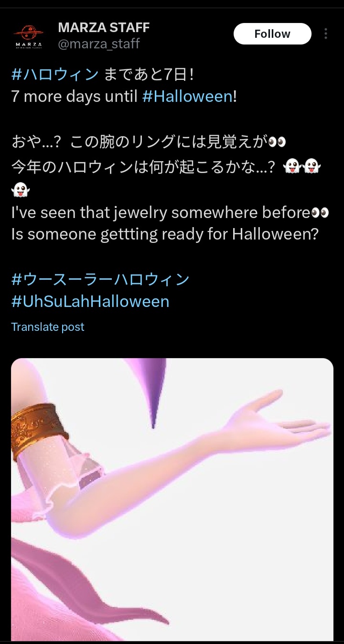Screen dimensions: 344x644
Task: Open the #UhSuLahHalloween hashtag
Action: tap(90, 302)
